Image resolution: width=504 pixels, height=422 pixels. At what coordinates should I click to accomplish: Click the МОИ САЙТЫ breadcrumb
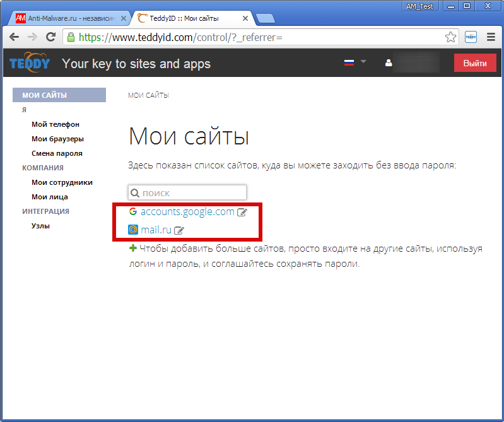(148, 95)
